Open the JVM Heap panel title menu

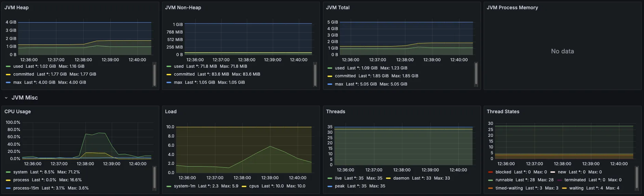tap(16, 8)
